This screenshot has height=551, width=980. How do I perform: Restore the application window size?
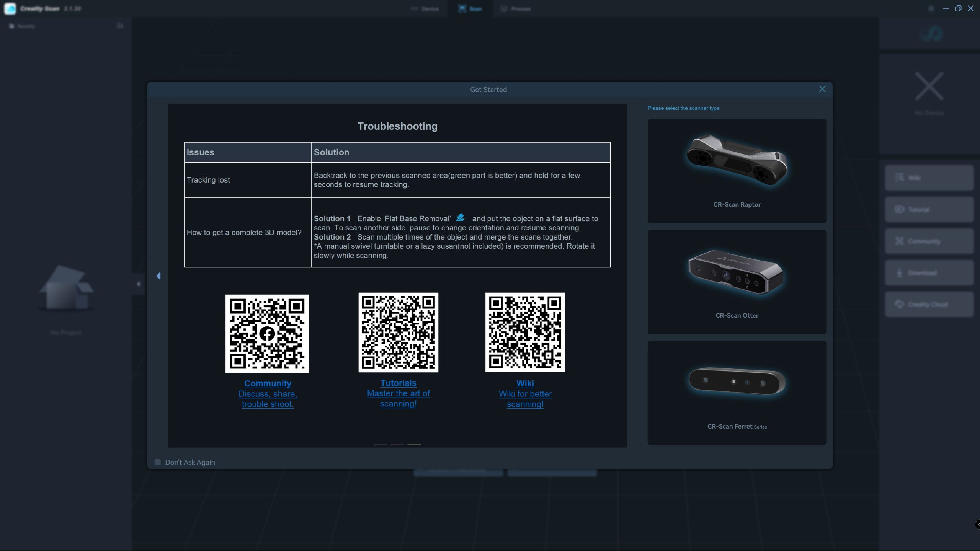[x=958, y=8]
